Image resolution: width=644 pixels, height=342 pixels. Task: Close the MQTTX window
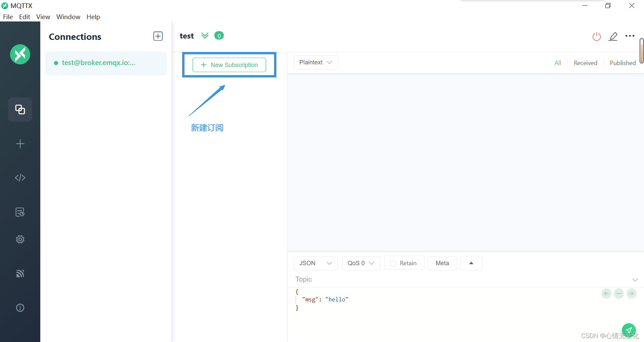coord(632,6)
